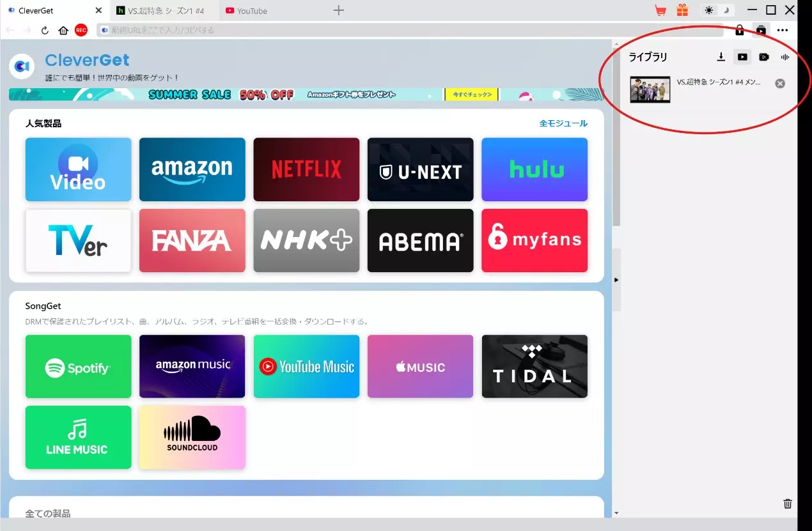Open the padlock icon in toolbar
The image size is (812, 531).
click(x=739, y=30)
